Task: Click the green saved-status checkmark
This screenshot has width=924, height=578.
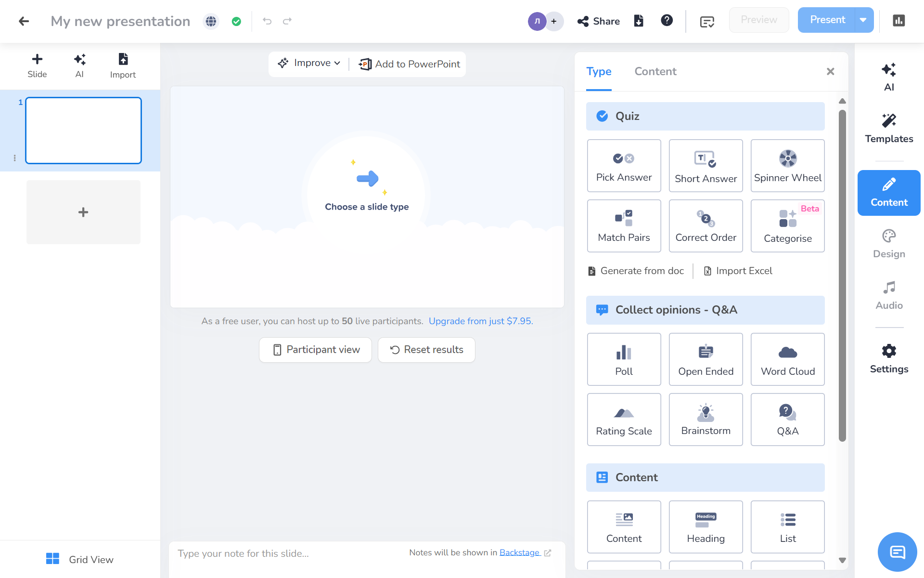Action: (x=236, y=21)
